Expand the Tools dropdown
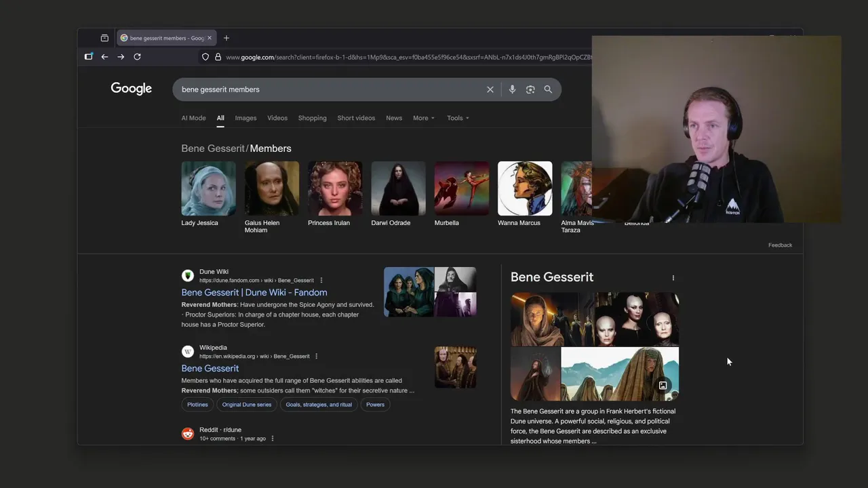The image size is (868, 488). pyautogui.click(x=458, y=118)
